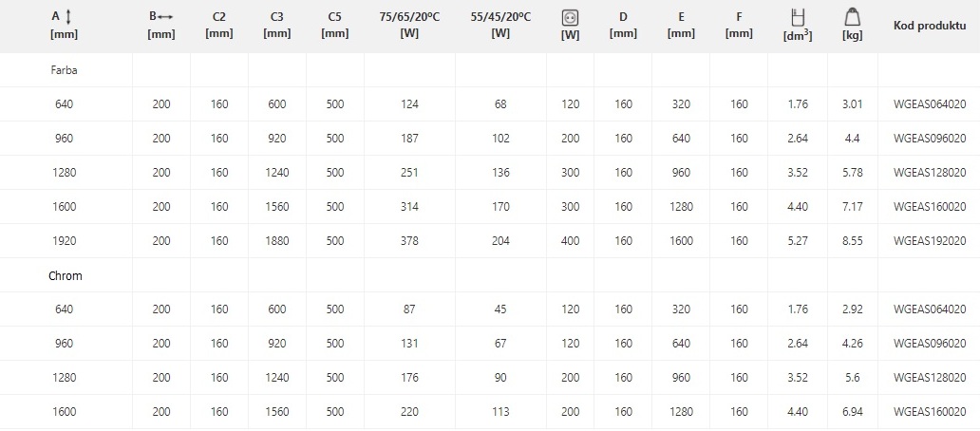Select the C5 column header
980x431 pixels.
335,25
